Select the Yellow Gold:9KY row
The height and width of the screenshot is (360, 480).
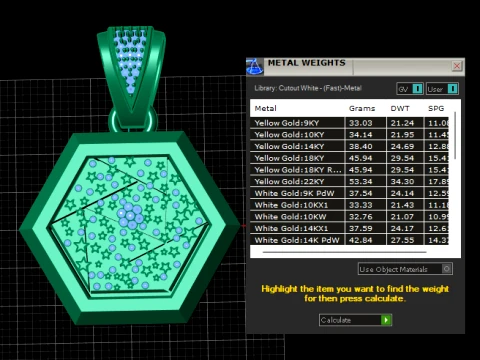point(349,123)
